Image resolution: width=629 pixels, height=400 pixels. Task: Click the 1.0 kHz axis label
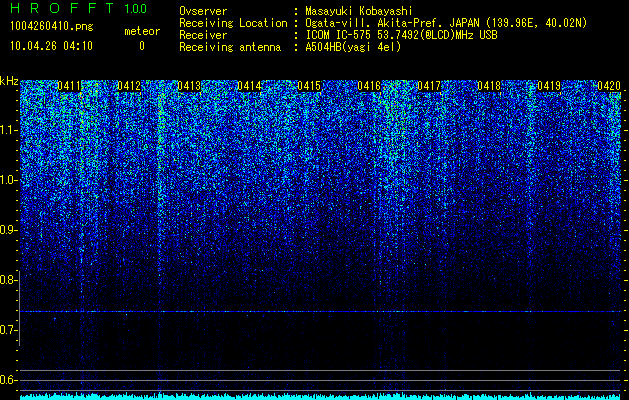(x=8, y=181)
